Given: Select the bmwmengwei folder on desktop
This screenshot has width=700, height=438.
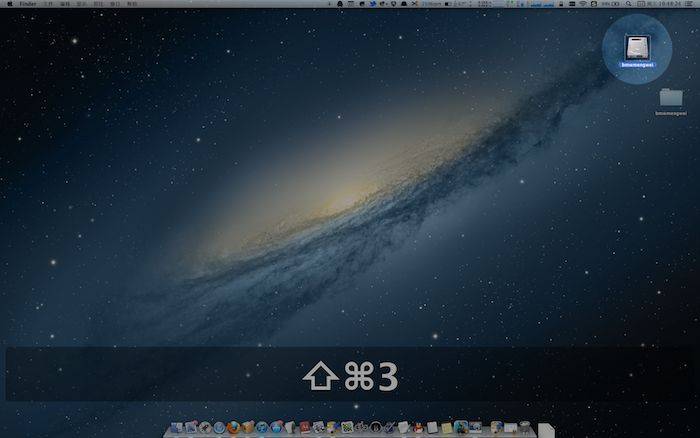Looking at the screenshot, I should (x=670, y=101).
